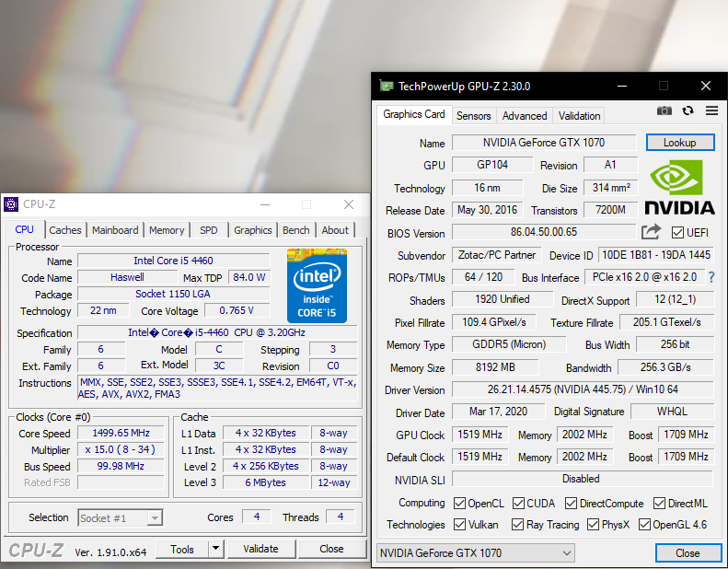Click the CPU Name field Intel Core i5 4460
The width and height of the screenshot is (728, 569).
[x=174, y=261]
